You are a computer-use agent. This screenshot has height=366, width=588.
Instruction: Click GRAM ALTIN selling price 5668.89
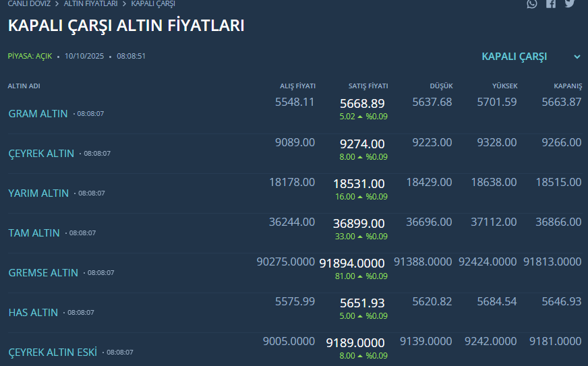362,104
